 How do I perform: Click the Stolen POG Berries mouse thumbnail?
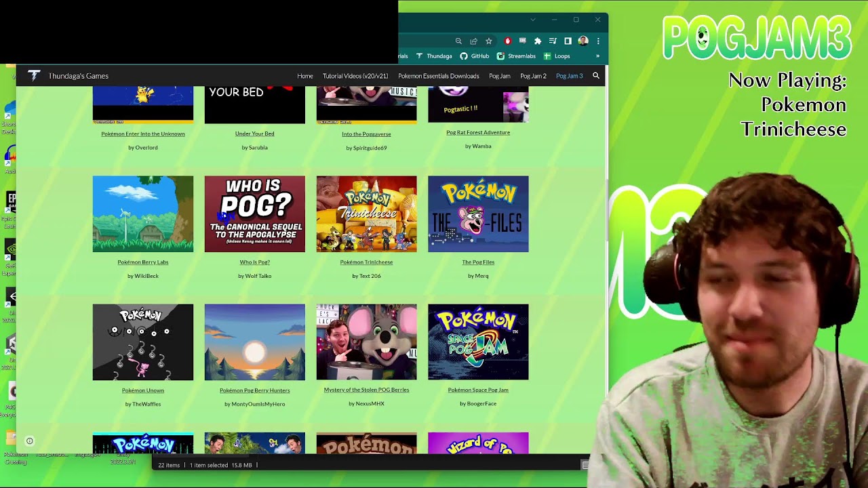(367, 342)
